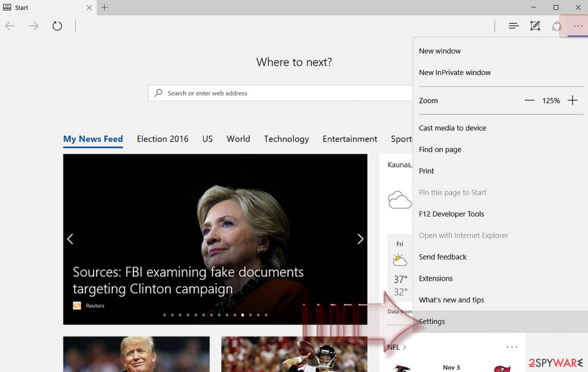Select Print from menu
Screen dimensions: 588x372
point(426,171)
